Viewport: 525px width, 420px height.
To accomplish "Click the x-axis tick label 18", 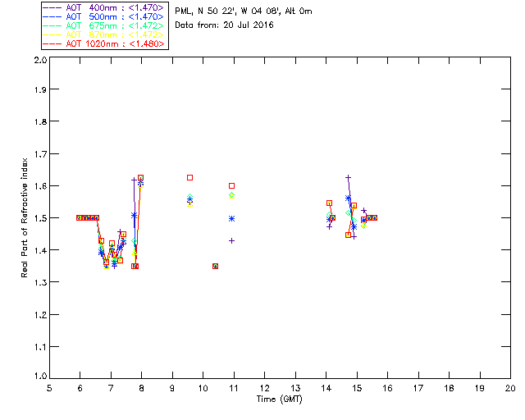I will [x=449, y=388].
